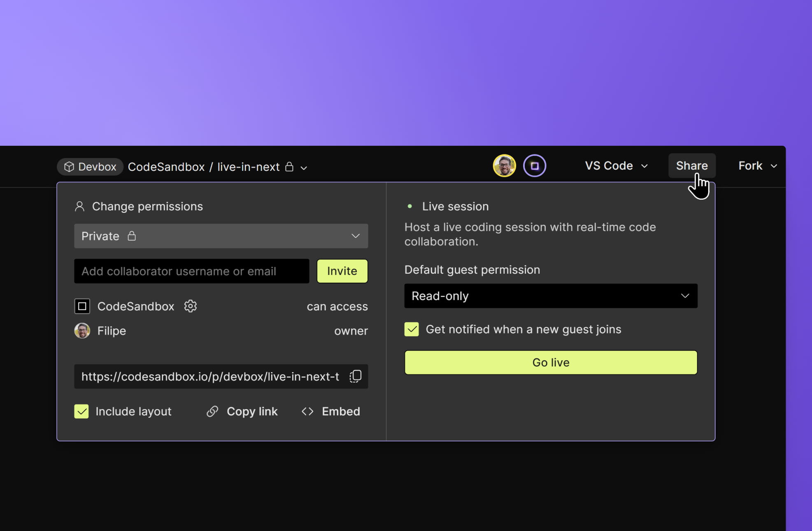The height and width of the screenshot is (531, 812).
Task: Uncheck the Include layout checkbox
Action: (x=81, y=411)
